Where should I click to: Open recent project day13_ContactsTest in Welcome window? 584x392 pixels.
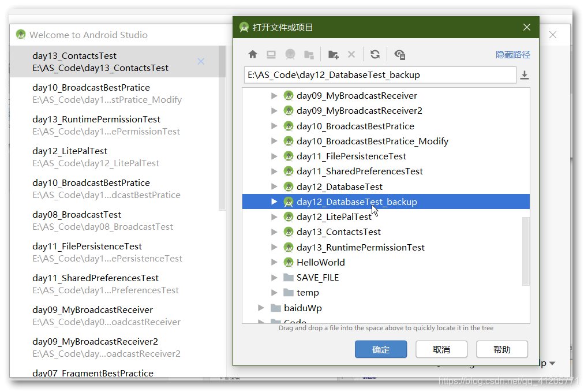pos(114,61)
